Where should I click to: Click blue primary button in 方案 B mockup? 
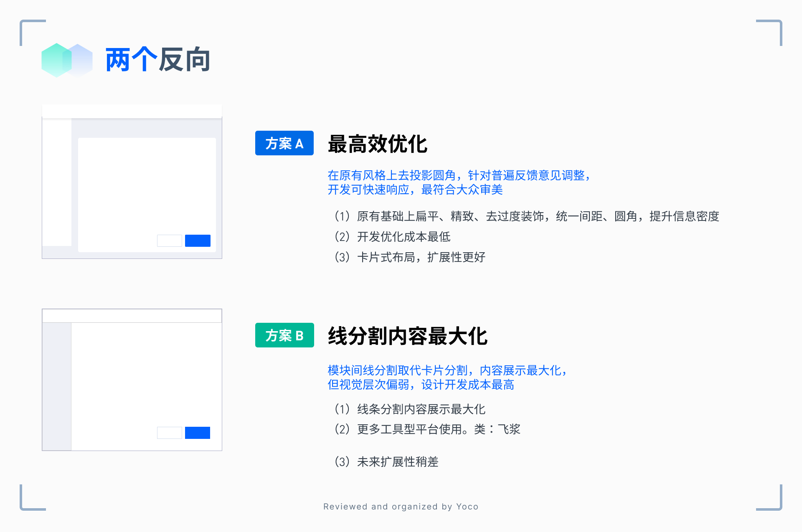pos(198,433)
